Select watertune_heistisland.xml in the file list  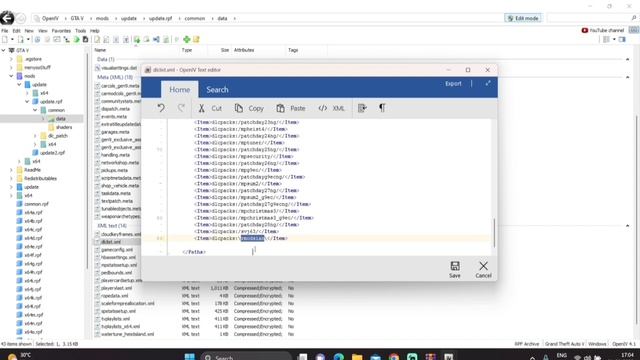pyautogui.click(x=127, y=334)
